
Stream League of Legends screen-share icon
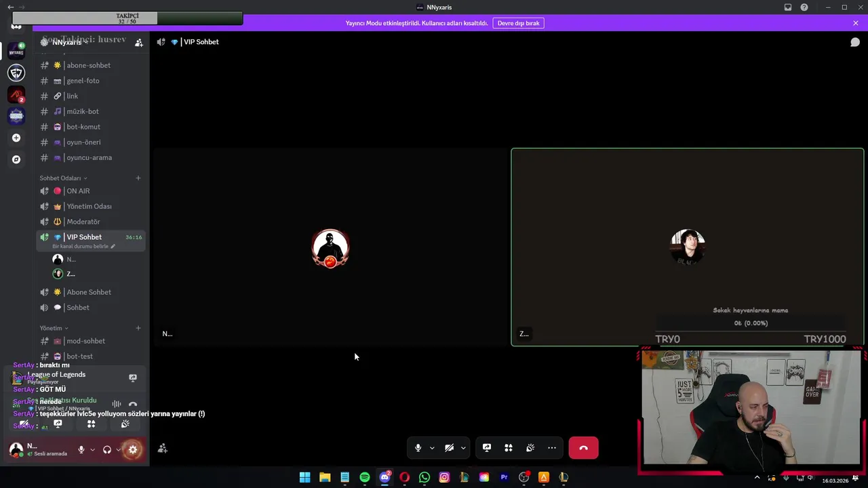click(x=133, y=378)
